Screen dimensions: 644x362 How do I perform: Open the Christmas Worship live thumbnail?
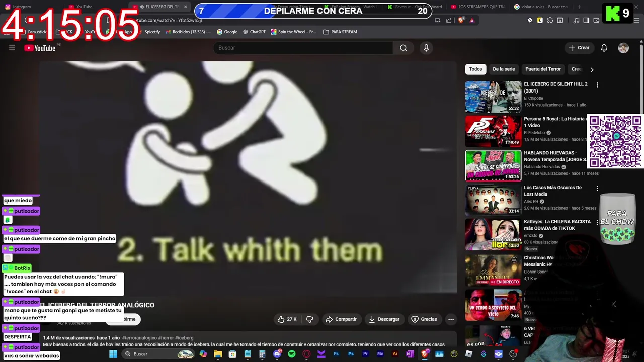(493, 270)
